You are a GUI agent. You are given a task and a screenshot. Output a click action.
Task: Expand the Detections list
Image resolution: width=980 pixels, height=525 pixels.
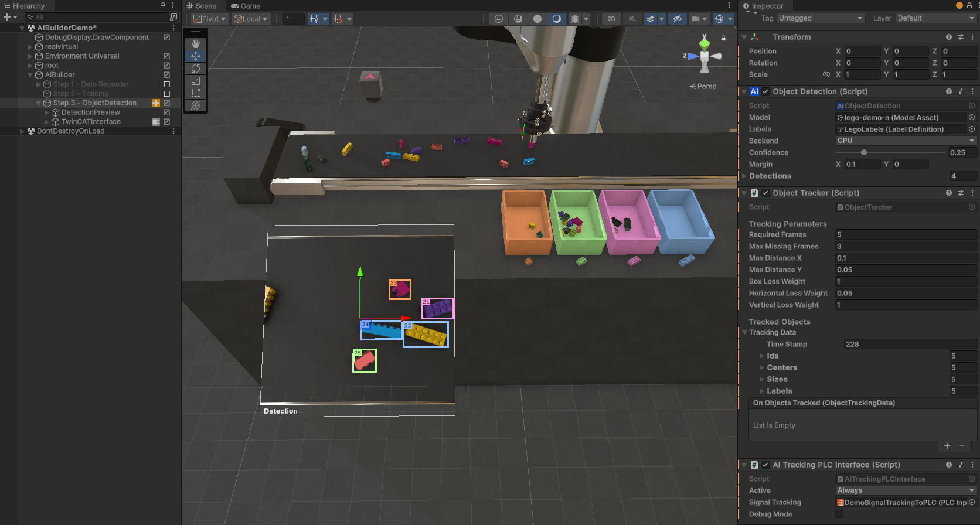744,176
